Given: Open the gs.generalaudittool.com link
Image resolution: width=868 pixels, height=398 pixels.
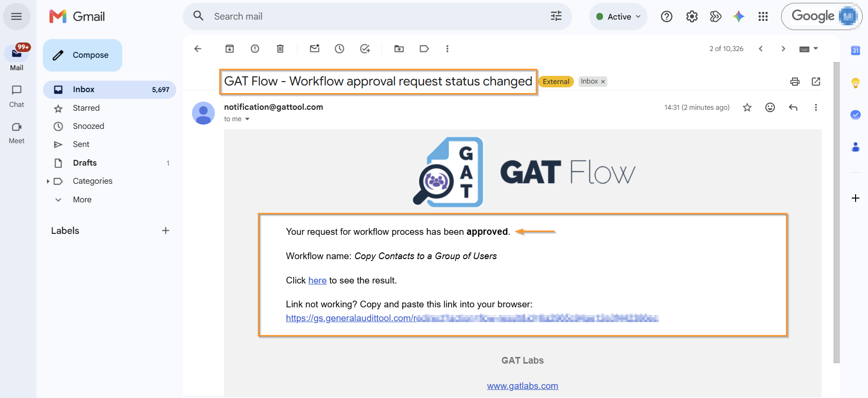Looking at the screenshot, I should (x=472, y=318).
